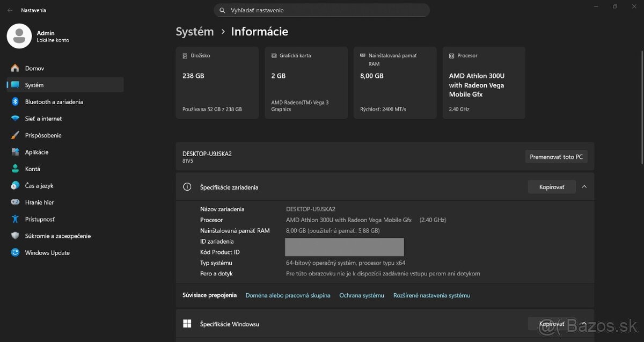Click the settings search field
644x342 pixels.
point(322,10)
